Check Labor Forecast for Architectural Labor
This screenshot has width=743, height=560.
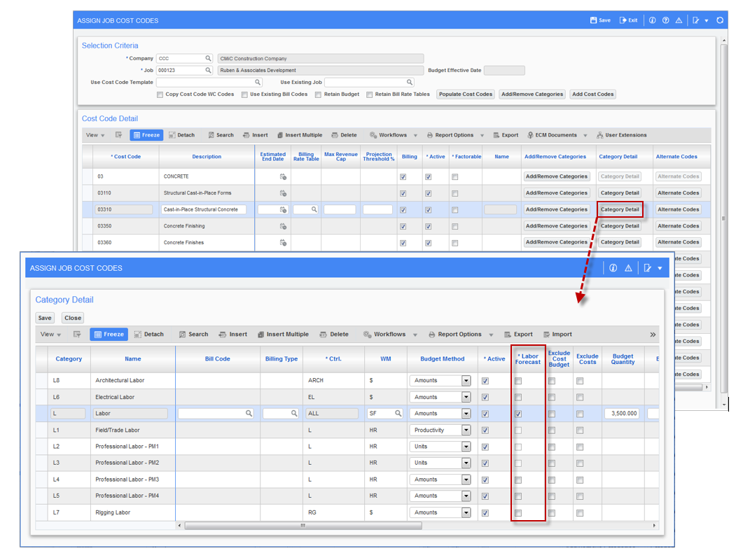[518, 381]
